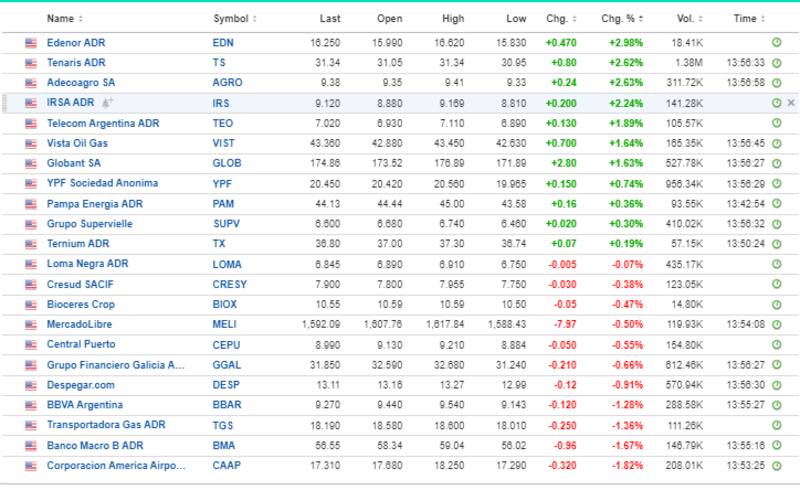Click the clock icon in Edenor ADR row
The height and width of the screenshot is (490, 800).
point(777,43)
